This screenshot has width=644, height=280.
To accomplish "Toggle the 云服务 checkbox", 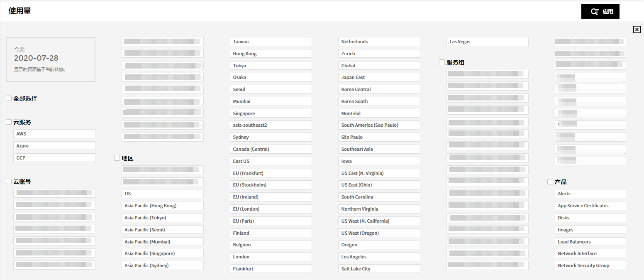I will pyautogui.click(x=9, y=122).
